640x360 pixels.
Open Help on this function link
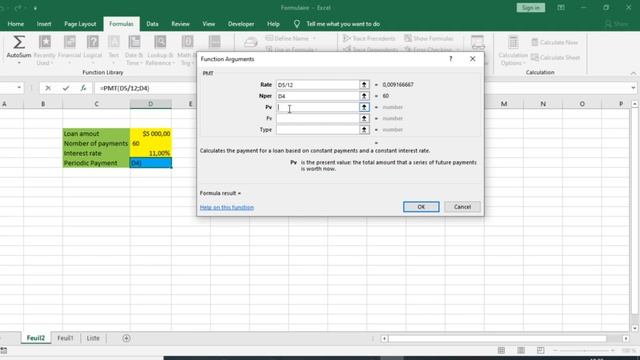pyautogui.click(x=227, y=207)
